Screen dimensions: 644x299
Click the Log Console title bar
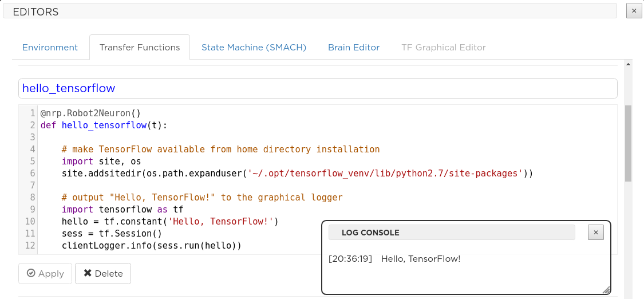tap(452, 233)
